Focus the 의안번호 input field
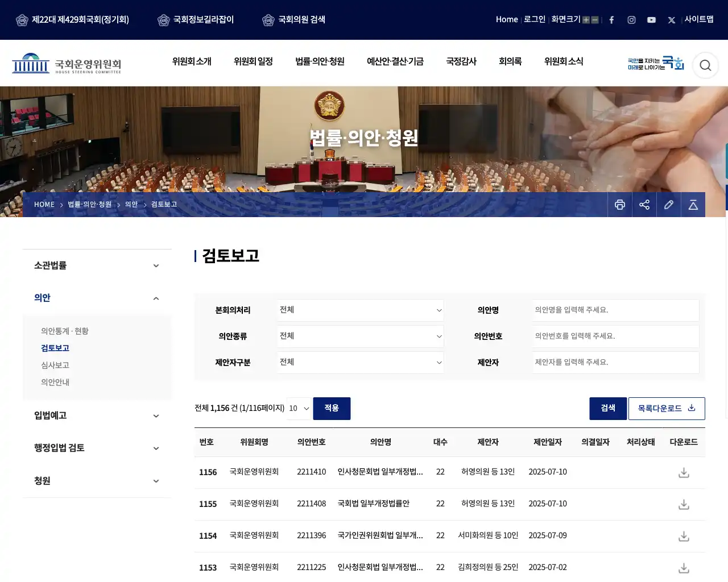Viewport: 728px width, 582px height. click(x=616, y=336)
